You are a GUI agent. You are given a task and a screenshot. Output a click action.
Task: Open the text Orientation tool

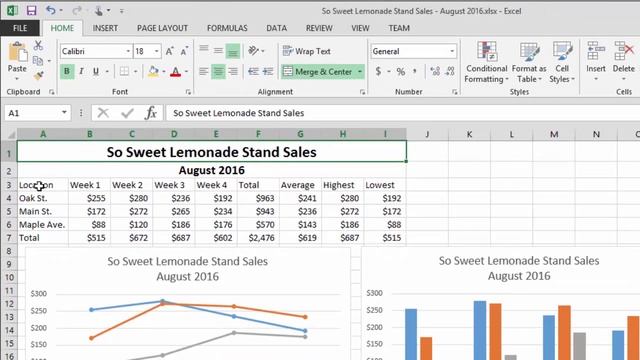pyautogui.click(x=253, y=51)
